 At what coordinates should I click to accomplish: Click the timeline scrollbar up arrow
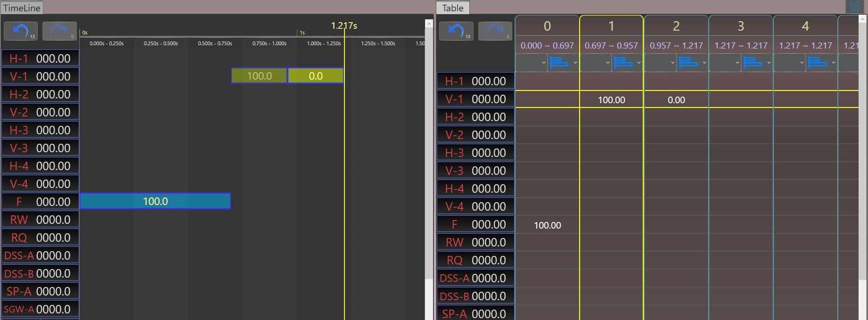tap(429, 24)
